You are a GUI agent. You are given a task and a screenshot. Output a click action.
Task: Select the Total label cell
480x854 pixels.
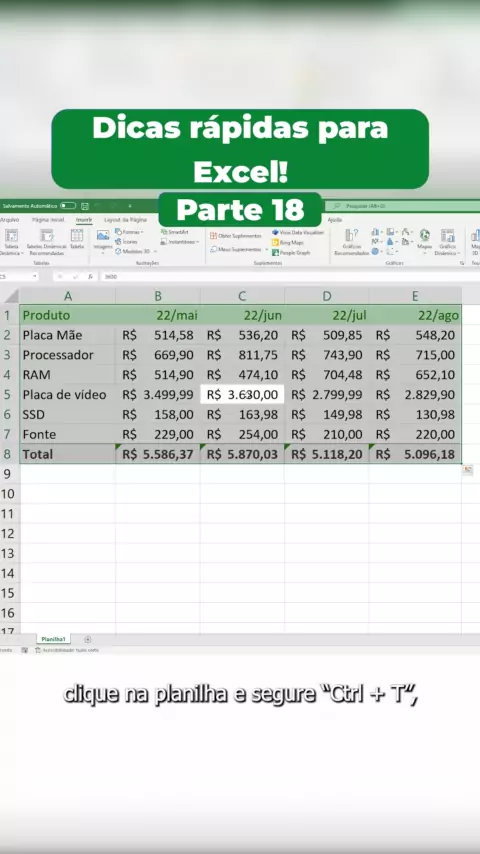tap(68, 454)
